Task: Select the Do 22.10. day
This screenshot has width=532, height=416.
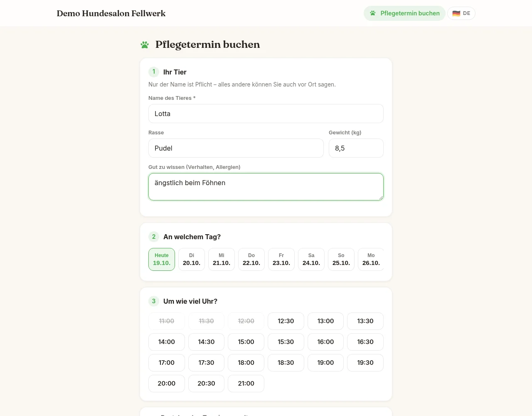Action: [251, 260]
